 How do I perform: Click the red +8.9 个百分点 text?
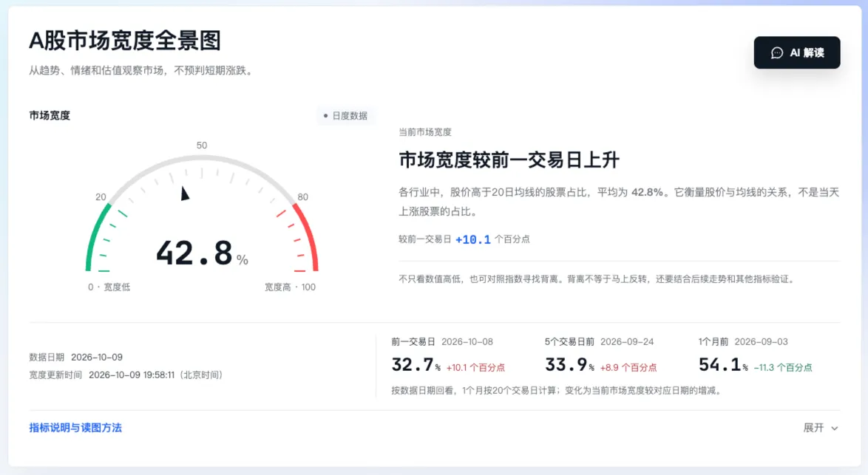tap(628, 368)
